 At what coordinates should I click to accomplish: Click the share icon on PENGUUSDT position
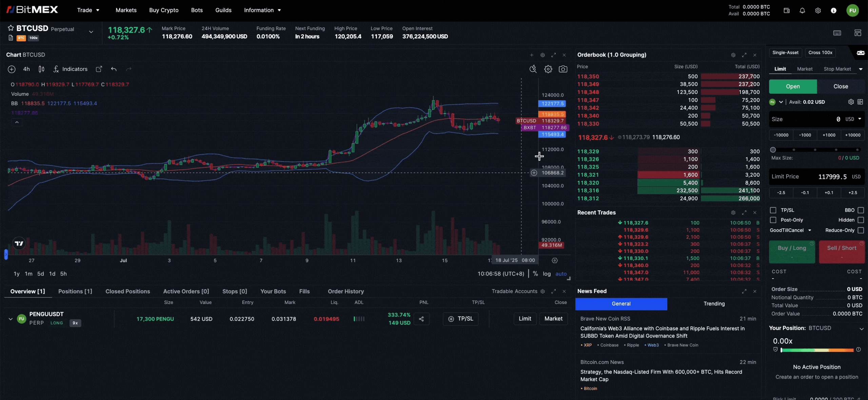421,319
